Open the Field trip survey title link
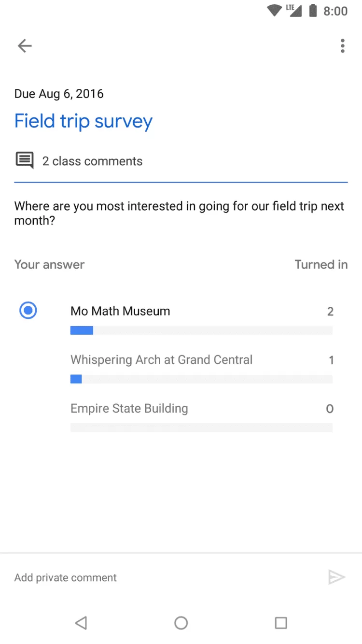Image resolution: width=362 pixels, height=644 pixels. click(84, 121)
